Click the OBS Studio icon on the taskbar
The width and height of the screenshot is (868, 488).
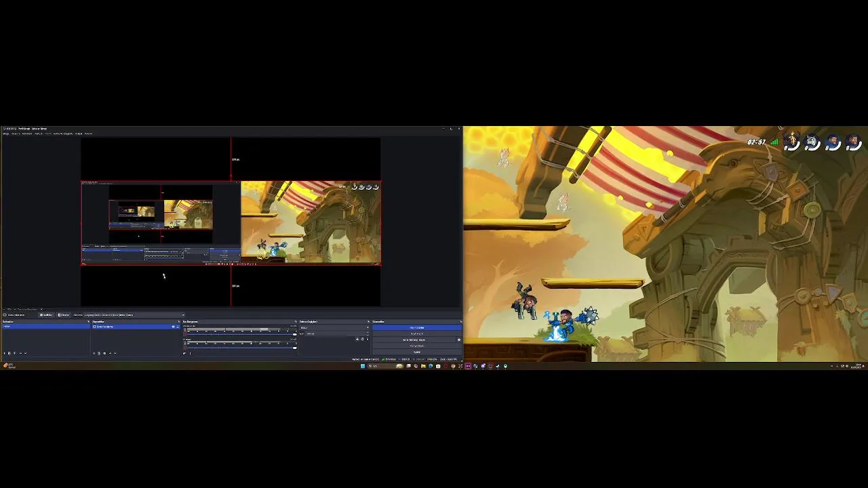pos(490,366)
